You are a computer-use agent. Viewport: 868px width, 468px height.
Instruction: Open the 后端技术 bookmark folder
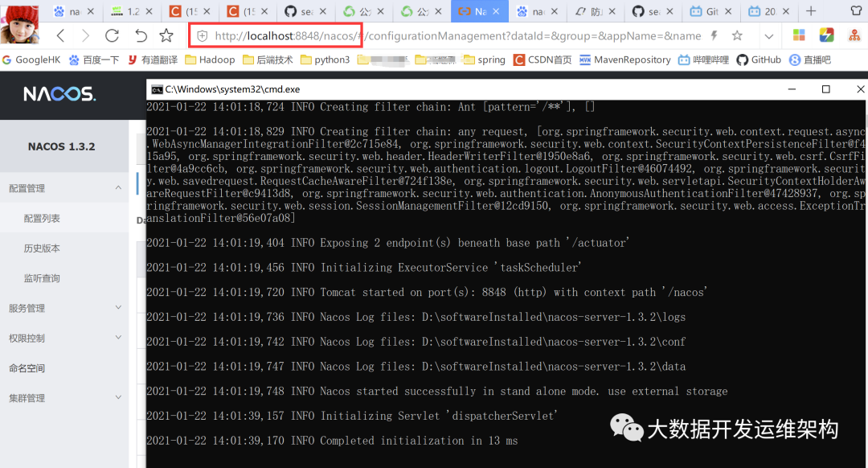click(268, 60)
